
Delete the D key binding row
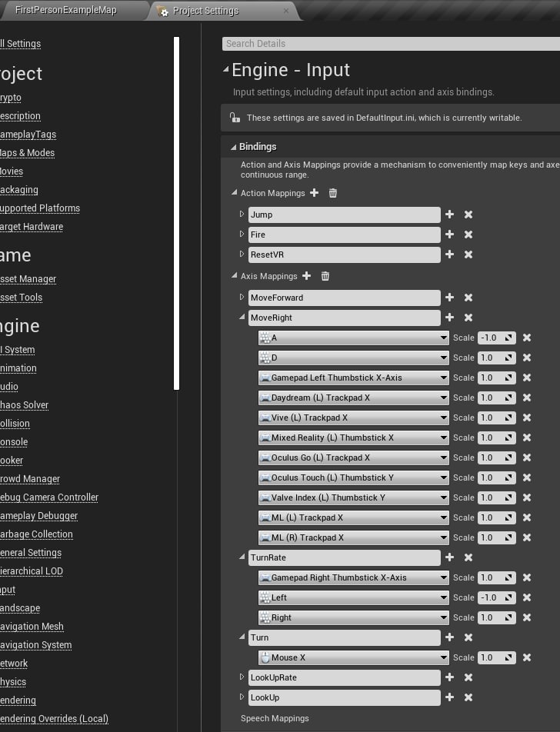[x=527, y=358]
